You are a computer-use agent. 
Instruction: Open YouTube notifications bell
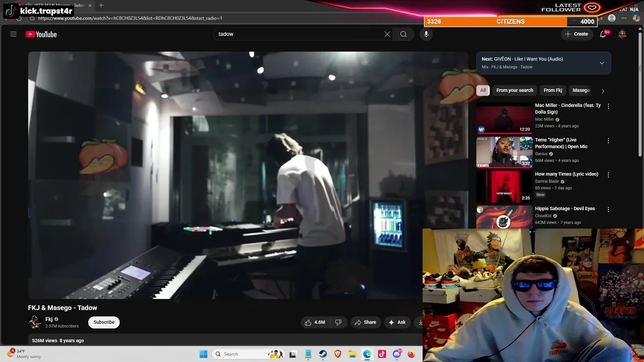click(x=603, y=34)
